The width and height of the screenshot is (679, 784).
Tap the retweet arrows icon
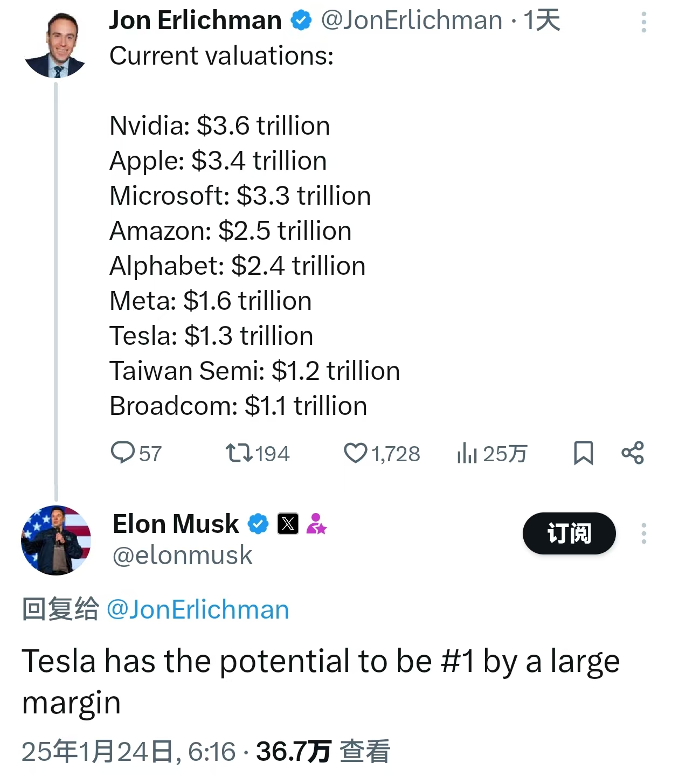pyautogui.click(x=239, y=453)
